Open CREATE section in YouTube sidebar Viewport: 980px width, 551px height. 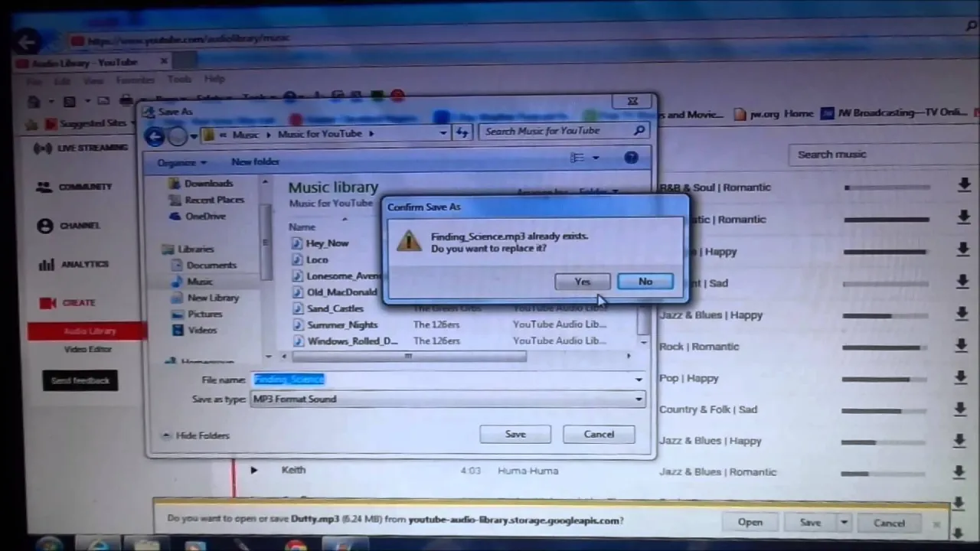tap(67, 303)
